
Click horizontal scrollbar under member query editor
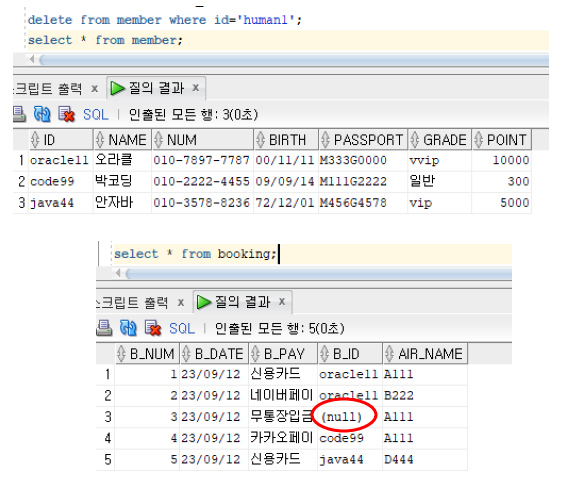(x=294, y=60)
